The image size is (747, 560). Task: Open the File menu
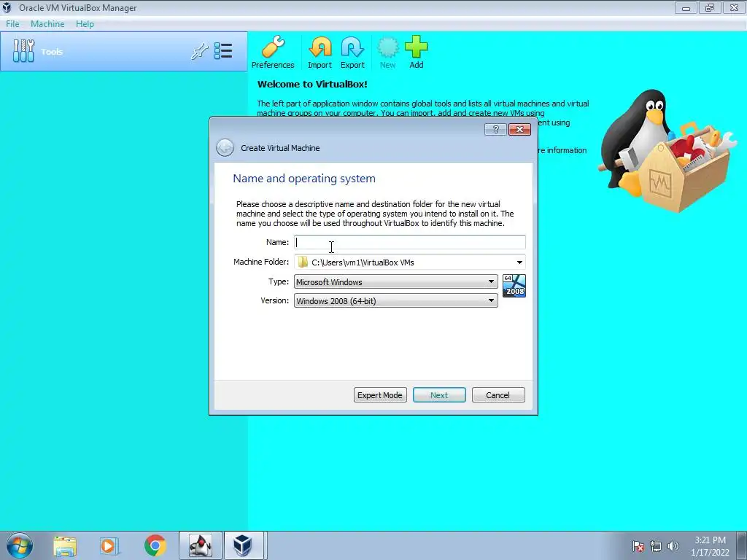click(12, 24)
